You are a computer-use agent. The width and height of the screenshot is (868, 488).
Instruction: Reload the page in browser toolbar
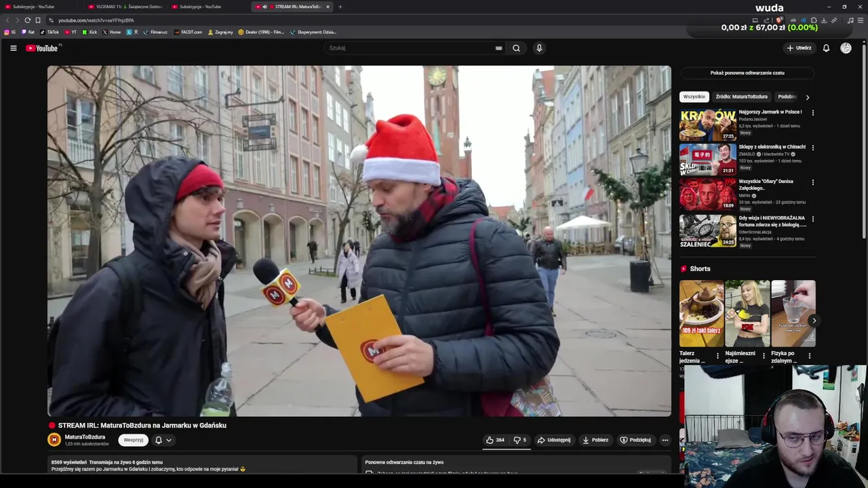(27, 20)
